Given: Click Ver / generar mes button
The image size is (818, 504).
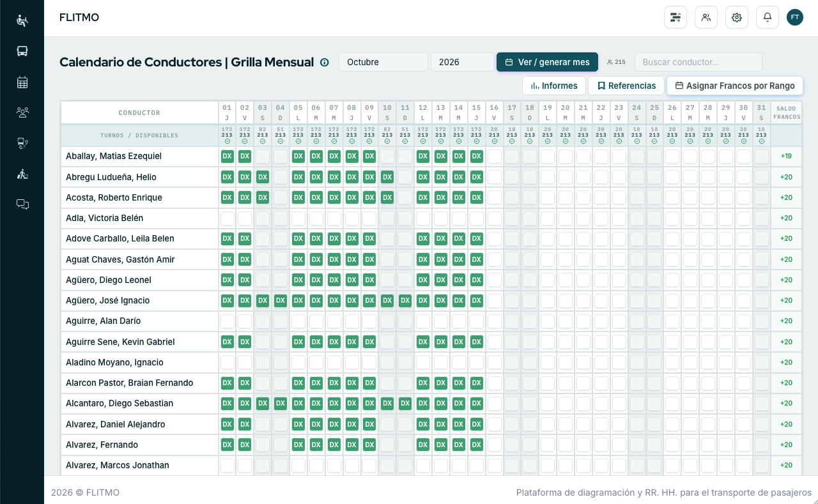Looking at the screenshot, I should coord(547,62).
